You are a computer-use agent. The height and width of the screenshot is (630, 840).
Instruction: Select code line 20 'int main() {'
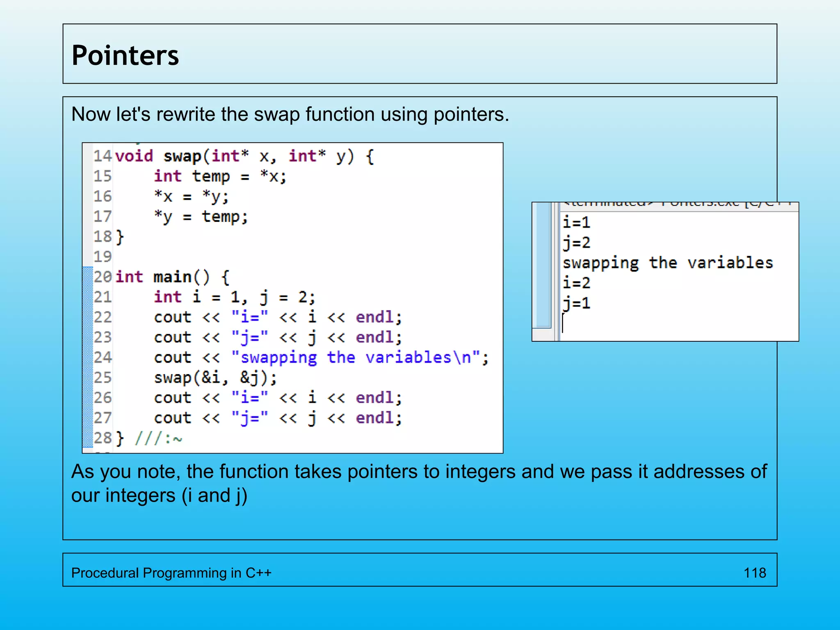[x=172, y=277]
